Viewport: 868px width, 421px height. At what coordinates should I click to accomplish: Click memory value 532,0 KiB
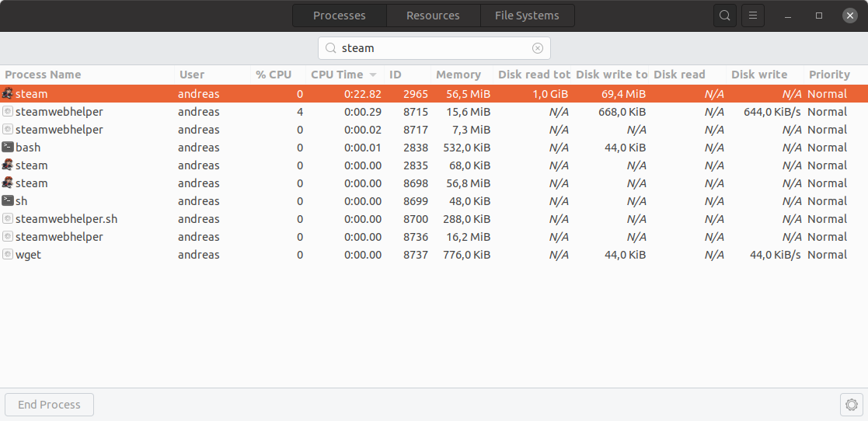[x=467, y=147]
